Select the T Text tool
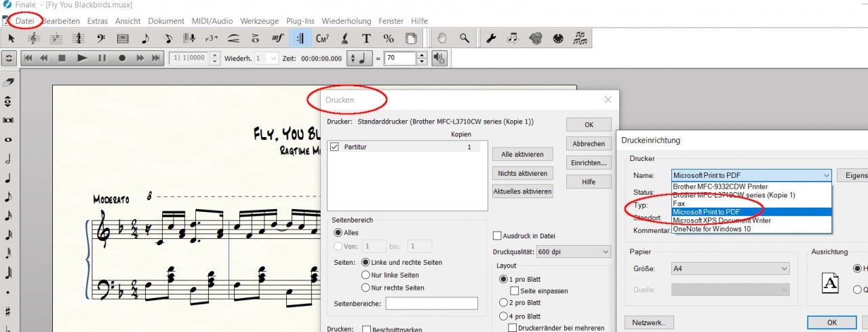The width and height of the screenshot is (868, 332). (366, 38)
